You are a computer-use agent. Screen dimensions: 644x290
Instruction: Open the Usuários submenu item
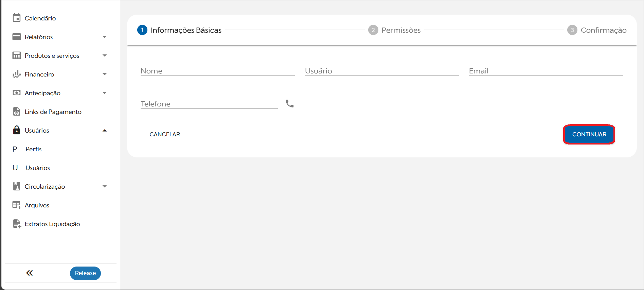tap(38, 168)
